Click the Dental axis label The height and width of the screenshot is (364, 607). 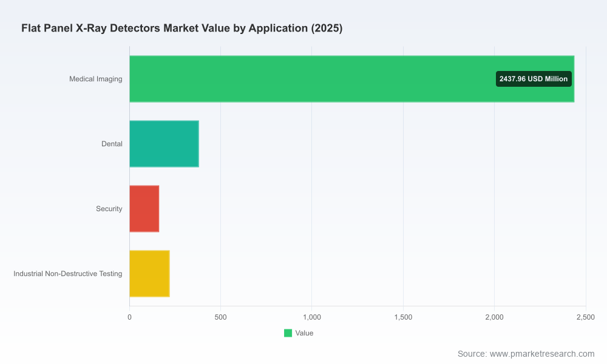click(112, 144)
